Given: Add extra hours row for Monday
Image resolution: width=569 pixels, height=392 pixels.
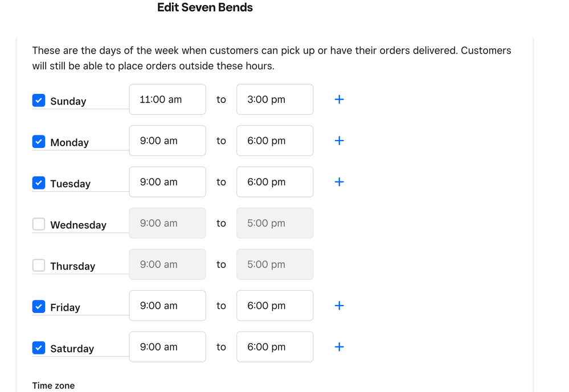Looking at the screenshot, I should pyautogui.click(x=339, y=141).
